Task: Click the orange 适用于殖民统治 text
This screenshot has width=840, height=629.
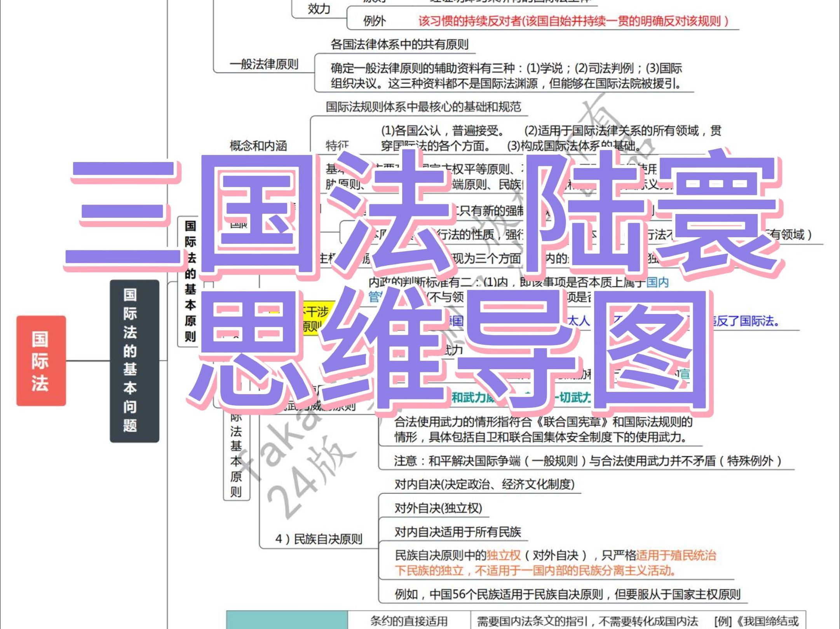Action: coord(676,555)
